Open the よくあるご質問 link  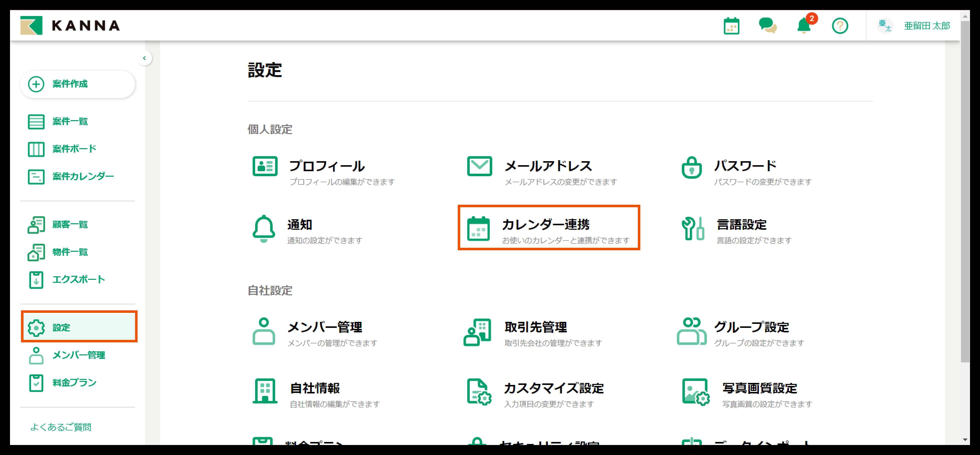click(61, 427)
